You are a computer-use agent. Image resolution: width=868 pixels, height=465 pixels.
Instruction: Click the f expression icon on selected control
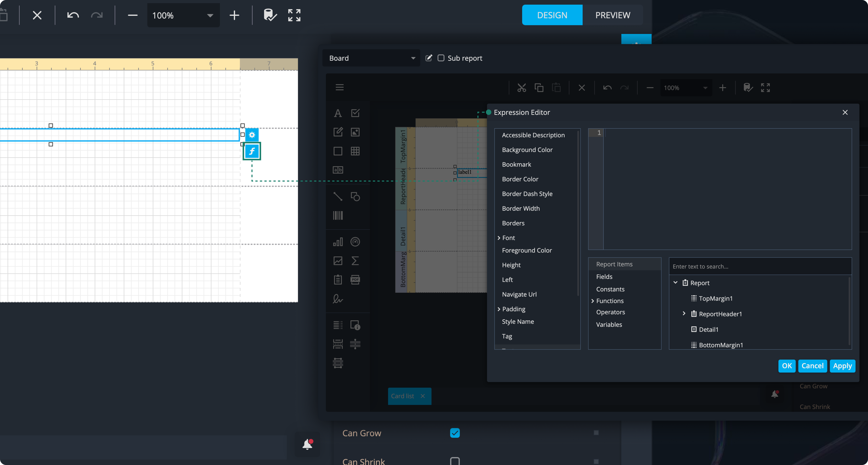point(252,151)
